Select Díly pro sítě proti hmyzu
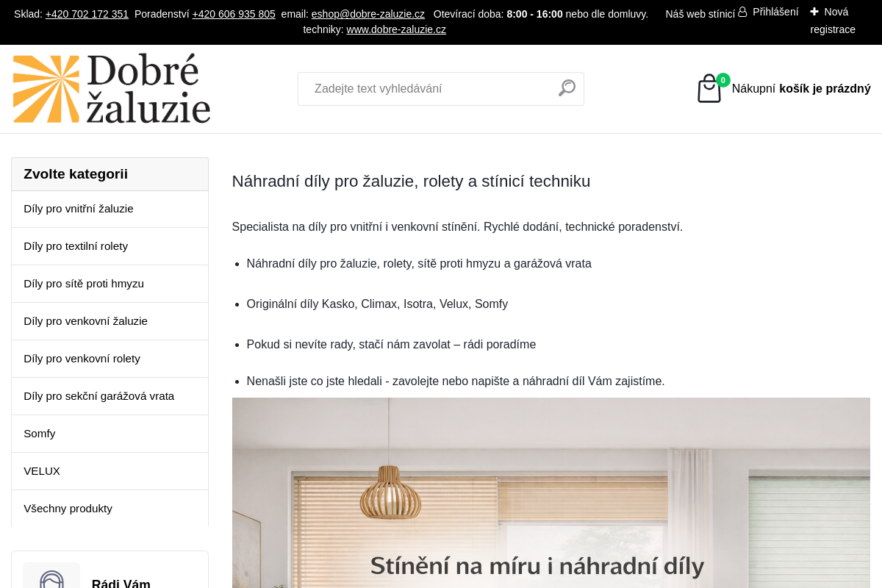This screenshot has height=588, width=882. tap(84, 283)
